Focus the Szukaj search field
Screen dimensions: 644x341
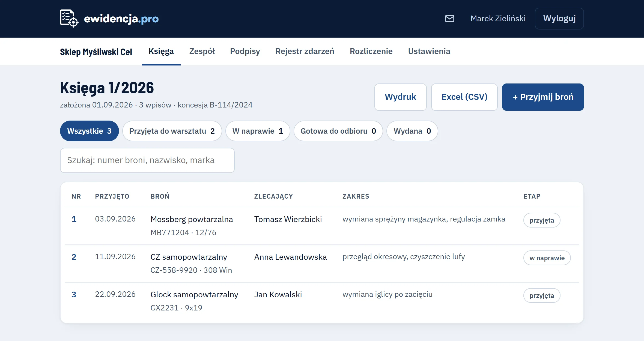pyautogui.click(x=147, y=160)
